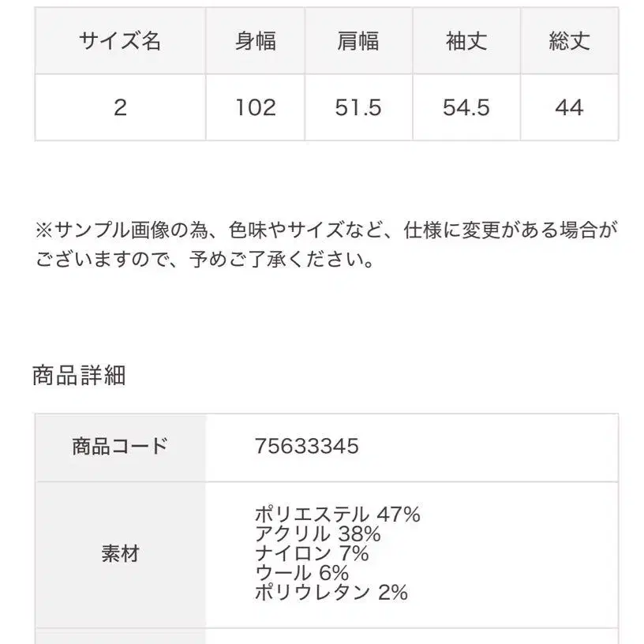The height and width of the screenshot is (644, 644).
Task: Select the 商品コード label cell
Action: coord(120,447)
